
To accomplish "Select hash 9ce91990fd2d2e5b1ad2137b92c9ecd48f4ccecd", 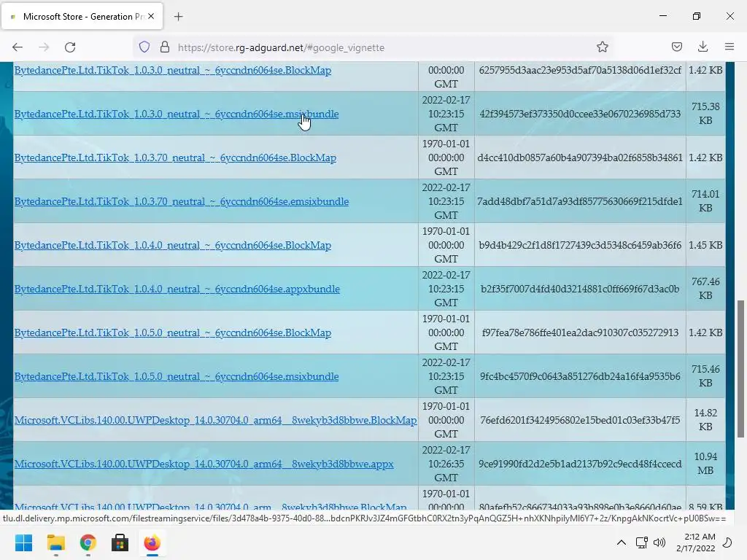I will tap(580, 464).
